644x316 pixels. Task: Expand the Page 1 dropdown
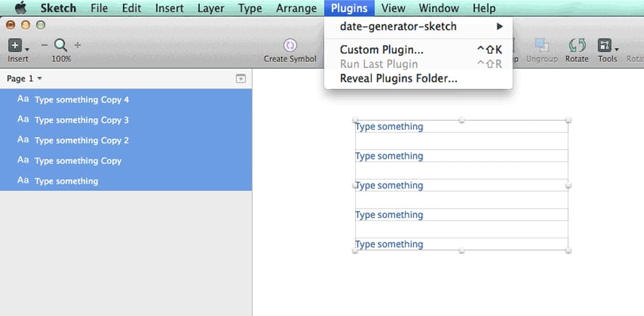point(24,79)
